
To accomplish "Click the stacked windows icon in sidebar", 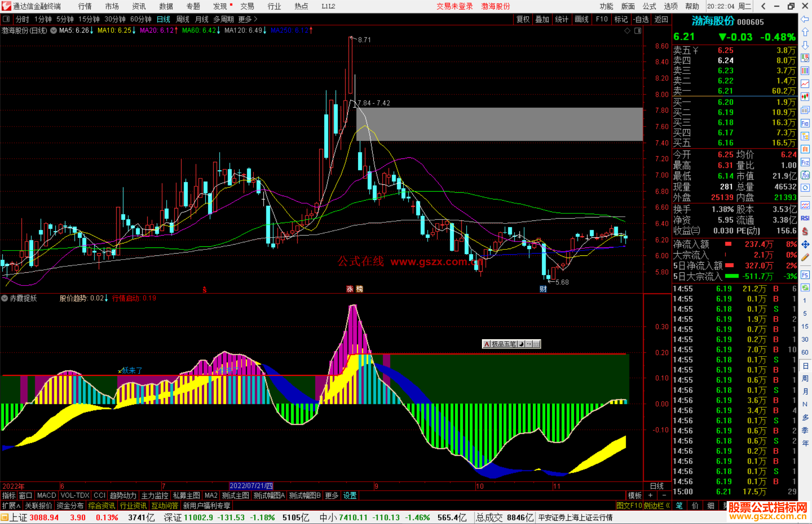I will click(x=805, y=110).
